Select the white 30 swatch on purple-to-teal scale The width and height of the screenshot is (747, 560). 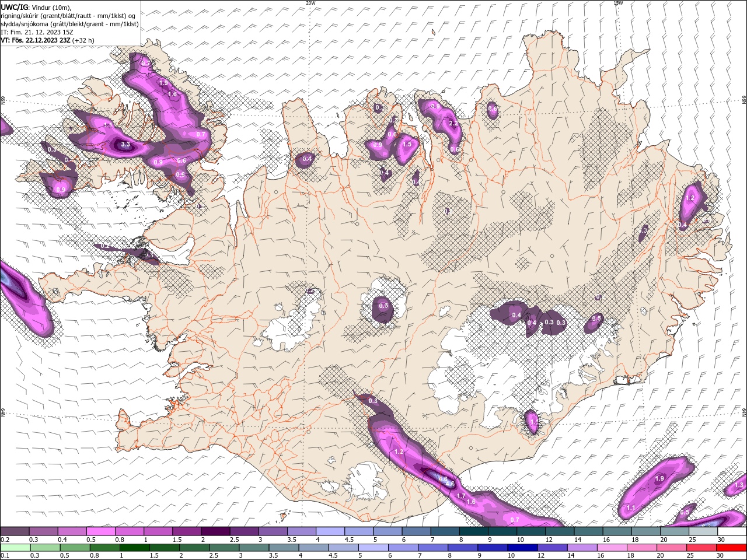732,531
